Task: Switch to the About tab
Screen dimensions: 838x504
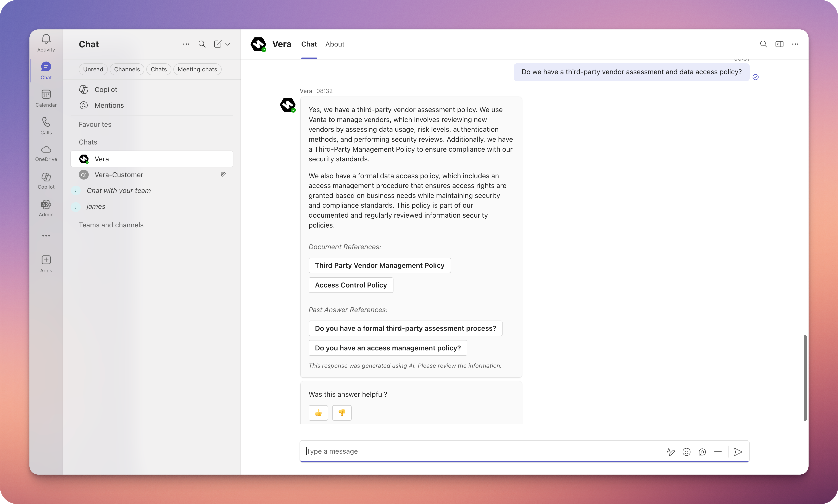Action: [x=334, y=44]
